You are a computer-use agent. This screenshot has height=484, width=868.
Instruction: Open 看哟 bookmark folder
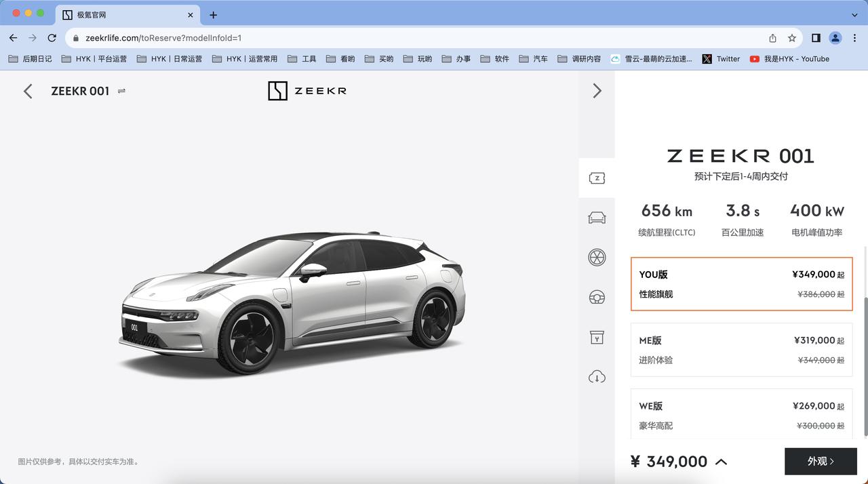pyautogui.click(x=340, y=59)
